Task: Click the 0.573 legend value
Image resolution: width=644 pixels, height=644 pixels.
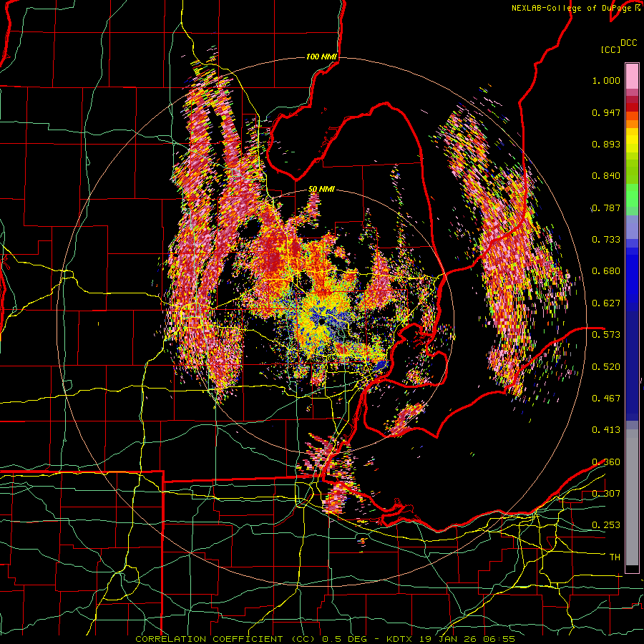Action: 606,335
